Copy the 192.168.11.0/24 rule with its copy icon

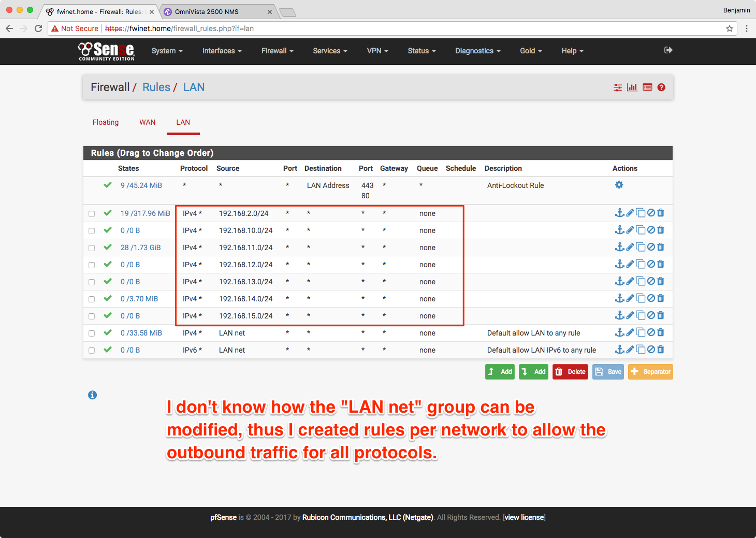[641, 247]
